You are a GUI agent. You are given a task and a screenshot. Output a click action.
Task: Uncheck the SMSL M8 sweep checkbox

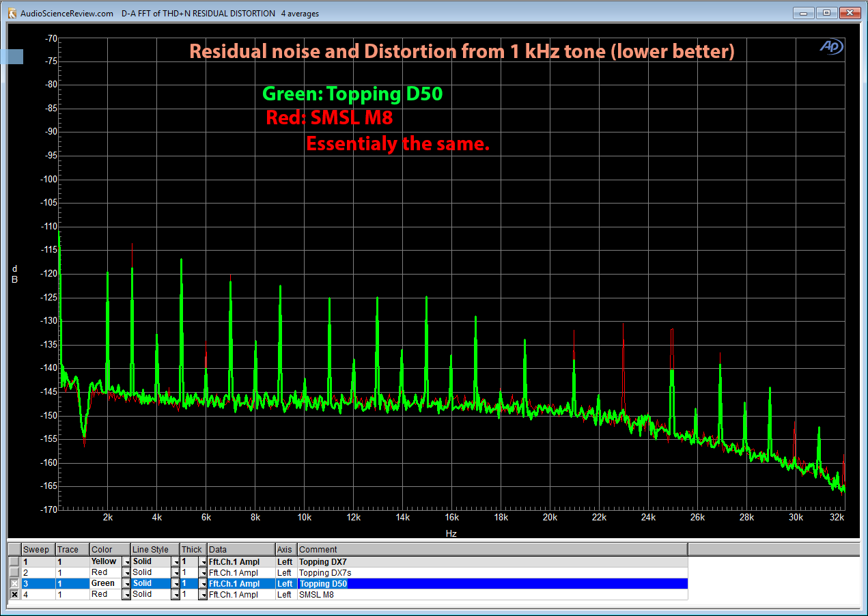(x=14, y=594)
